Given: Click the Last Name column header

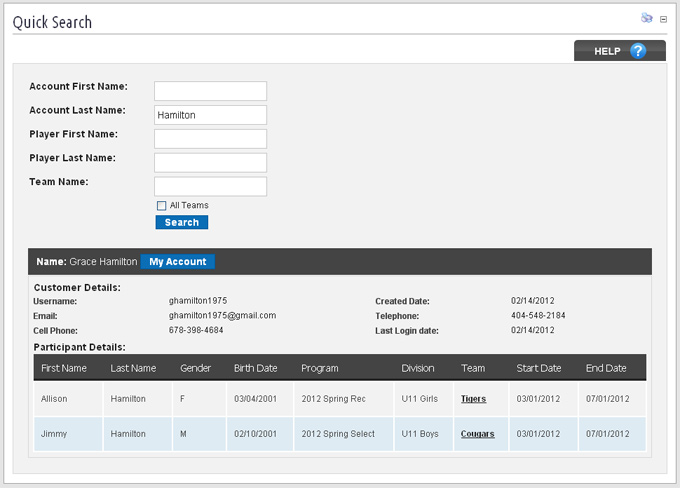Looking at the screenshot, I should click(x=133, y=368).
